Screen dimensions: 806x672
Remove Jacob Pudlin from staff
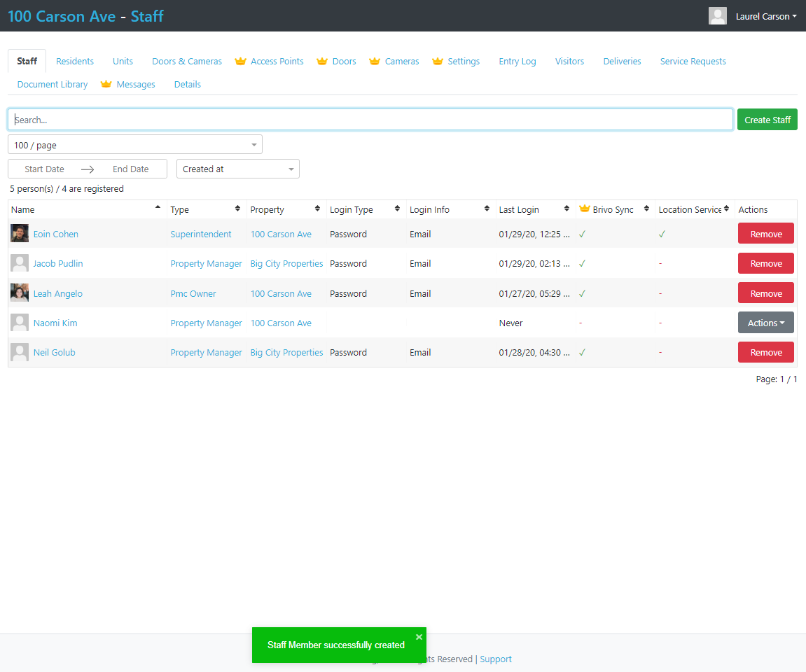[765, 264]
